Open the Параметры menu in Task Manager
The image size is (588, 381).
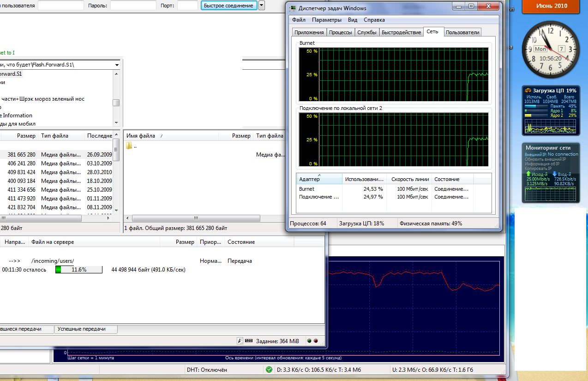click(326, 20)
